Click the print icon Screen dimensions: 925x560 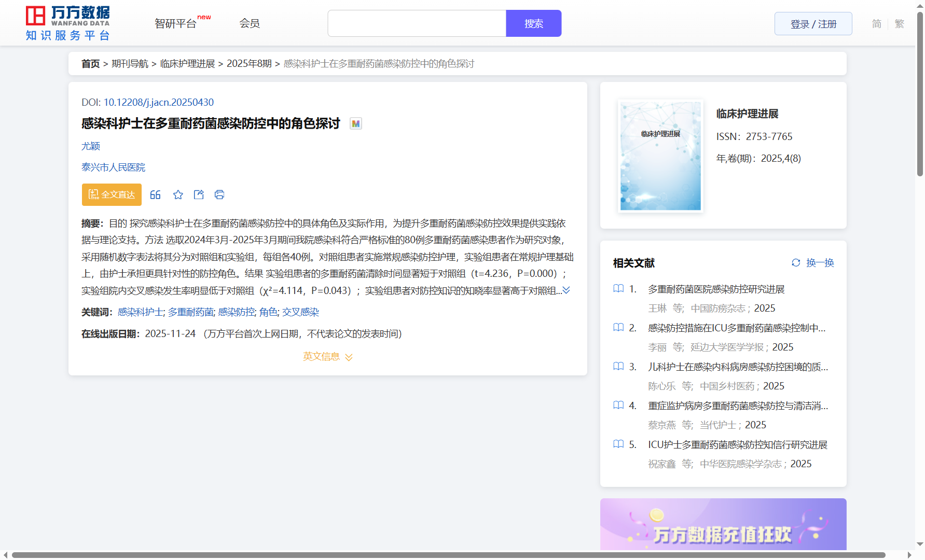click(x=219, y=194)
